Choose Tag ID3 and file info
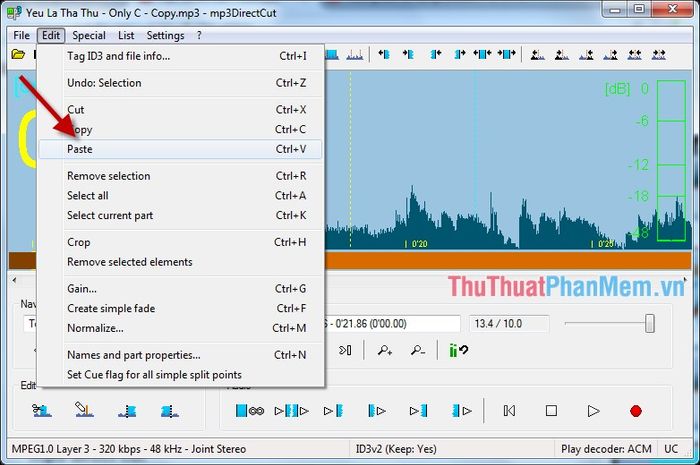The height and width of the screenshot is (465, 700). pyautogui.click(x=180, y=56)
